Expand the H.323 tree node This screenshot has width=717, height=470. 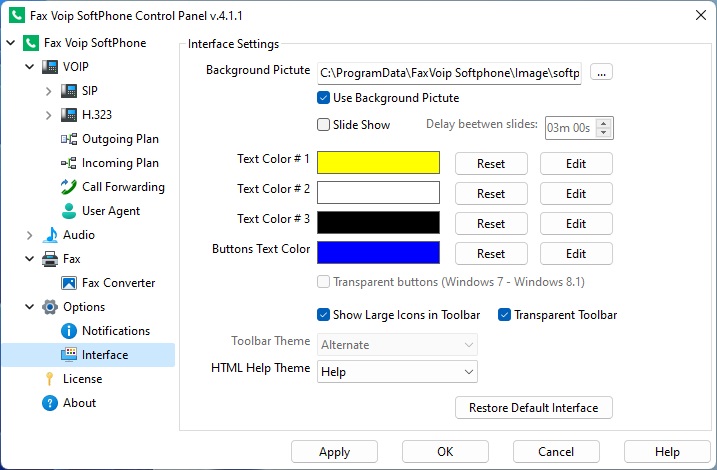(49, 115)
